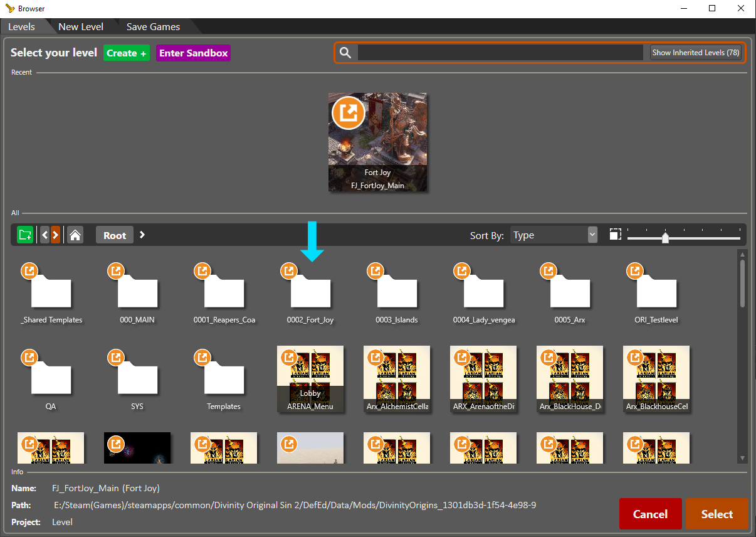Screen dimensions: 756x537
Task: Click the scrollbar down arrow
Action: click(742, 458)
